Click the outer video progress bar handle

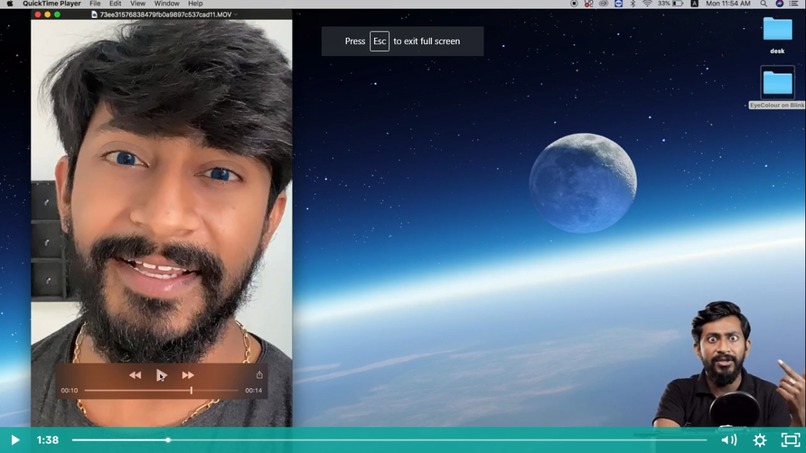(168, 440)
